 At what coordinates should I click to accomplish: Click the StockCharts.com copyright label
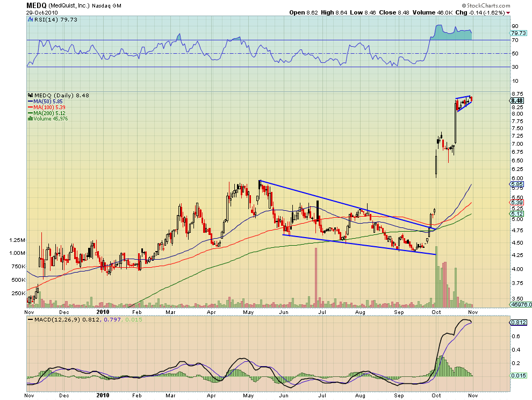pyautogui.click(x=486, y=5)
